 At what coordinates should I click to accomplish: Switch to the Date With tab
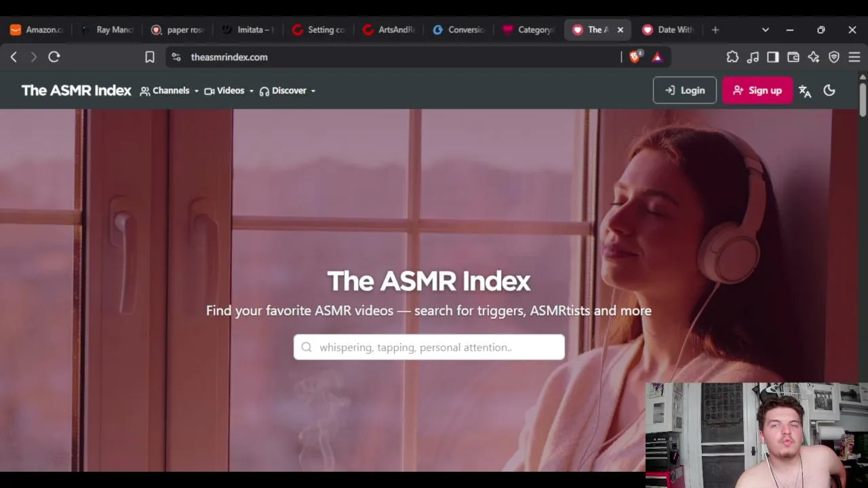[x=669, y=30]
